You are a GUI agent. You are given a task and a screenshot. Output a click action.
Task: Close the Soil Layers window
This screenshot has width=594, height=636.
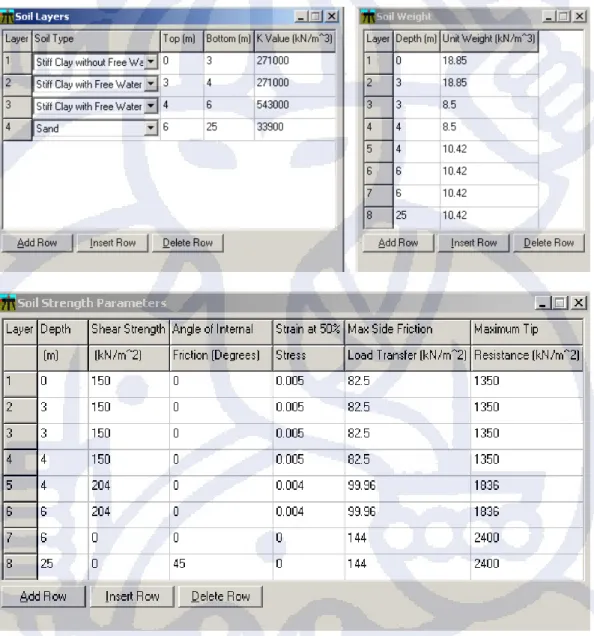[x=332, y=17]
